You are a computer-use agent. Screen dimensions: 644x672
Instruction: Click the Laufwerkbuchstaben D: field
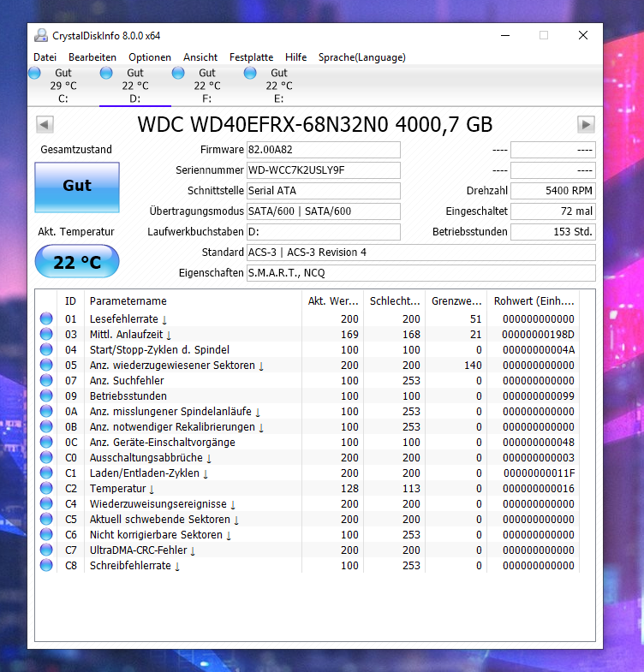pos(324,232)
